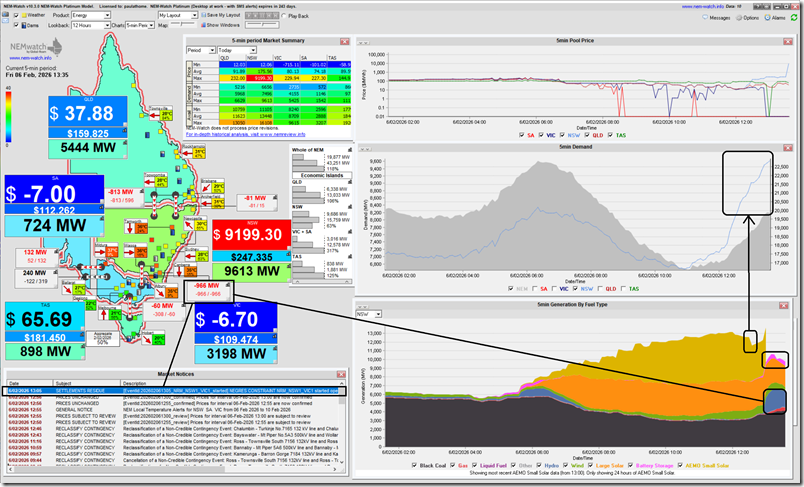Click the Description column header in Market Notices
The width and height of the screenshot is (804, 487).
229,383
